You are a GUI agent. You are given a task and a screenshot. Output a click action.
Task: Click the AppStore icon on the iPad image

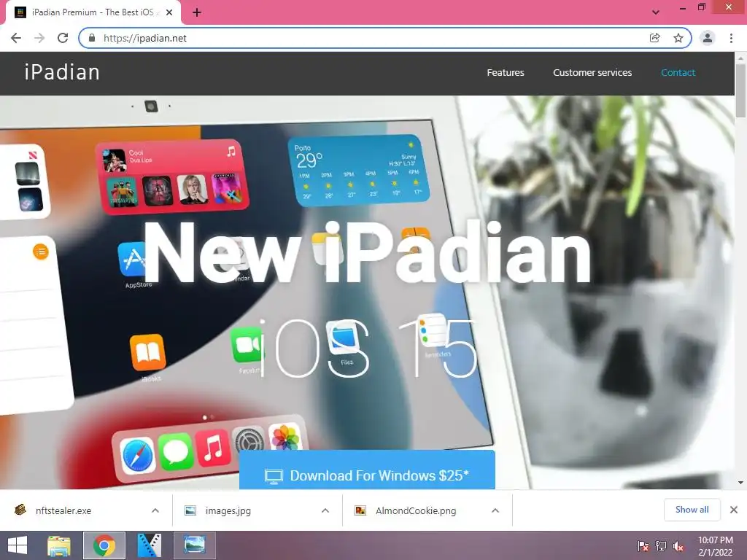pyautogui.click(x=131, y=260)
